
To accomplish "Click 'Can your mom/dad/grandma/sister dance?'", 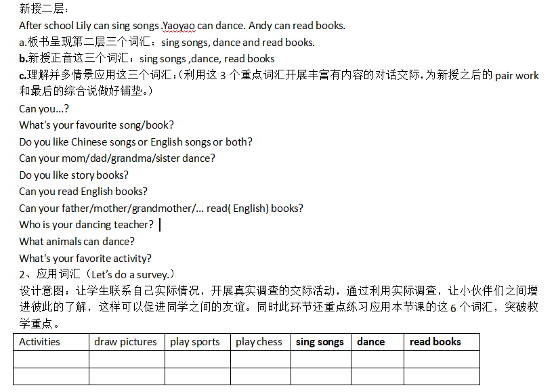I will click(x=117, y=158).
